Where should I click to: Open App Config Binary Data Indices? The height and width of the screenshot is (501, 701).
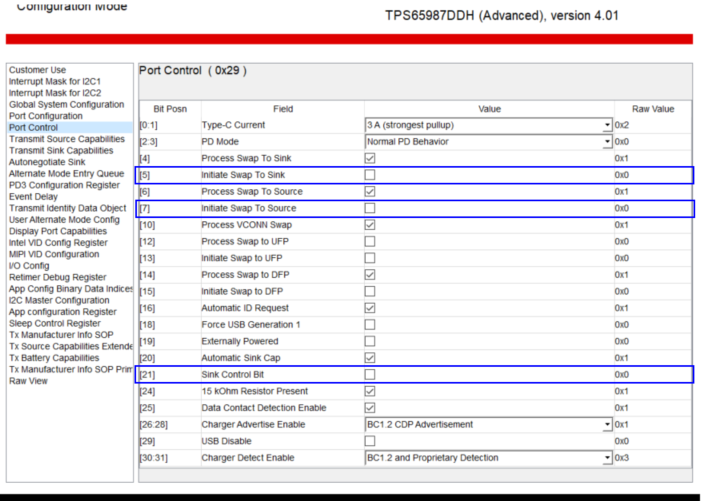tap(71, 289)
